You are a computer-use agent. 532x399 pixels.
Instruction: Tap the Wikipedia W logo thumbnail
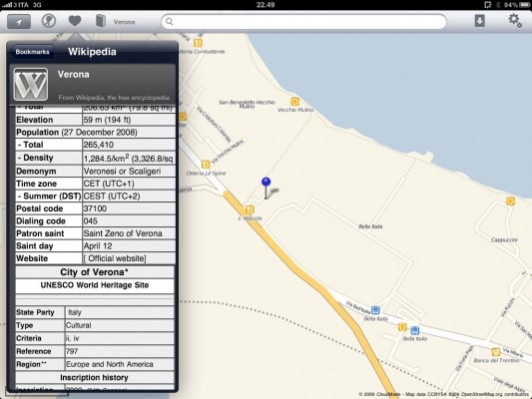coord(31,84)
